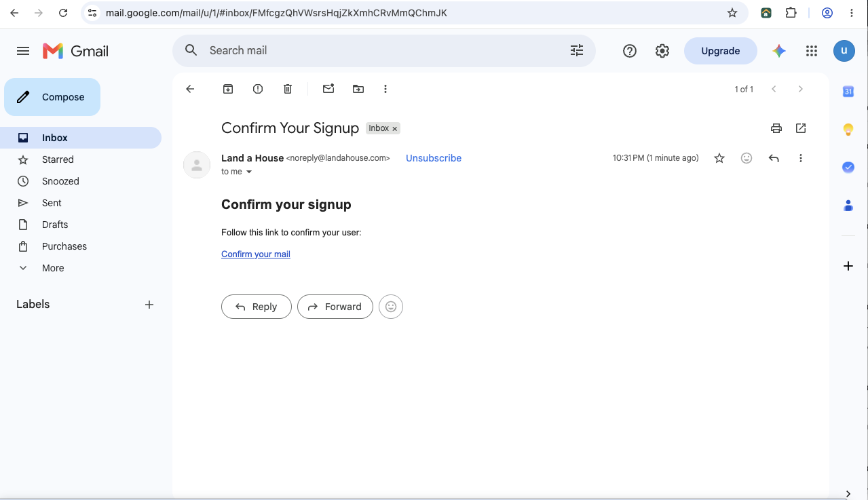Focus the Search mail field
Image resolution: width=868 pixels, height=500 pixels.
(x=384, y=51)
